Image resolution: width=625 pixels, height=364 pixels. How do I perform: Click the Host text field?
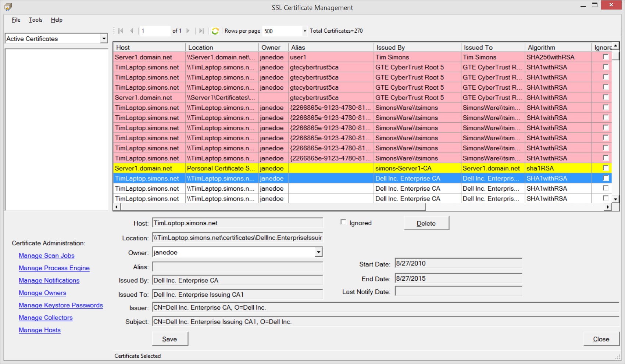tap(238, 223)
